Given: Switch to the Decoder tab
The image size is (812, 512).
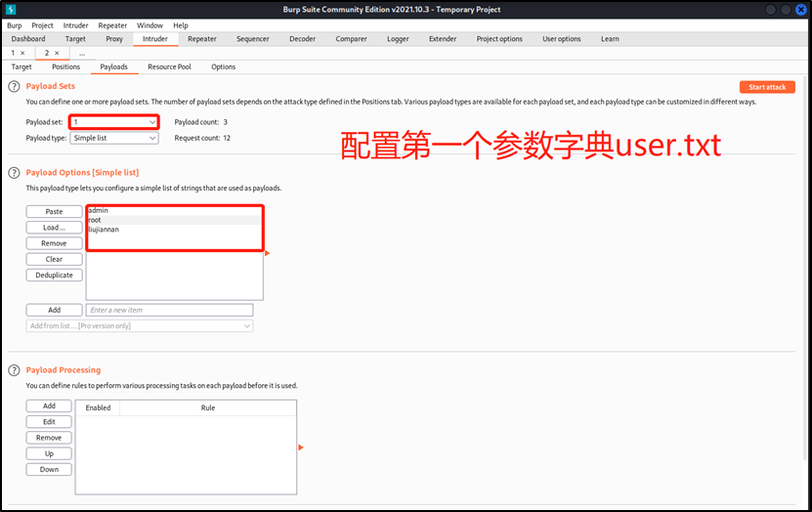Looking at the screenshot, I should [x=303, y=39].
